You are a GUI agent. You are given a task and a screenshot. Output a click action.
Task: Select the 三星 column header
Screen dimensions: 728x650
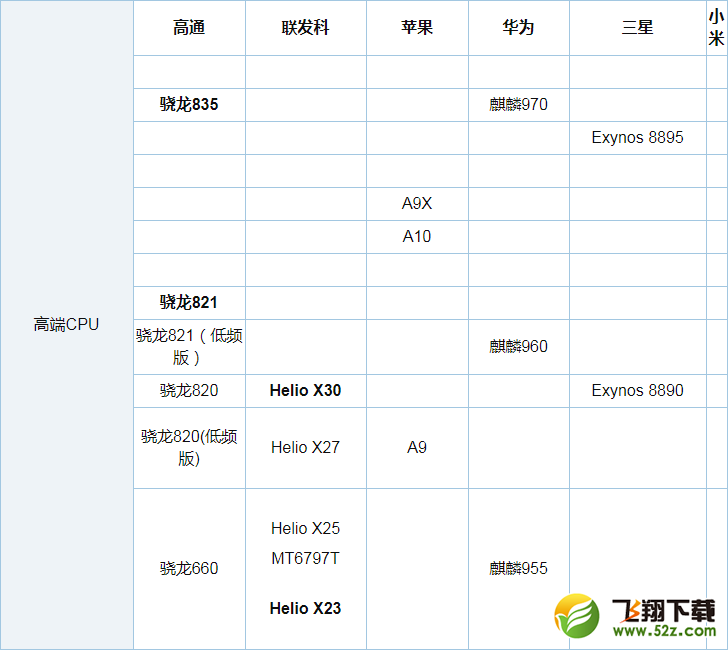637,28
